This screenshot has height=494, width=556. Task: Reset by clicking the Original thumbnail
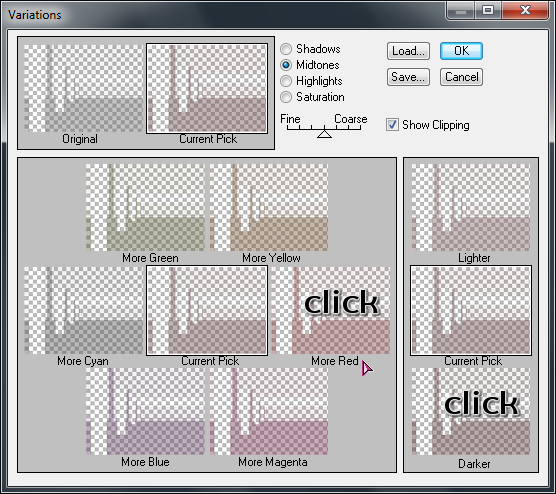pos(84,88)
